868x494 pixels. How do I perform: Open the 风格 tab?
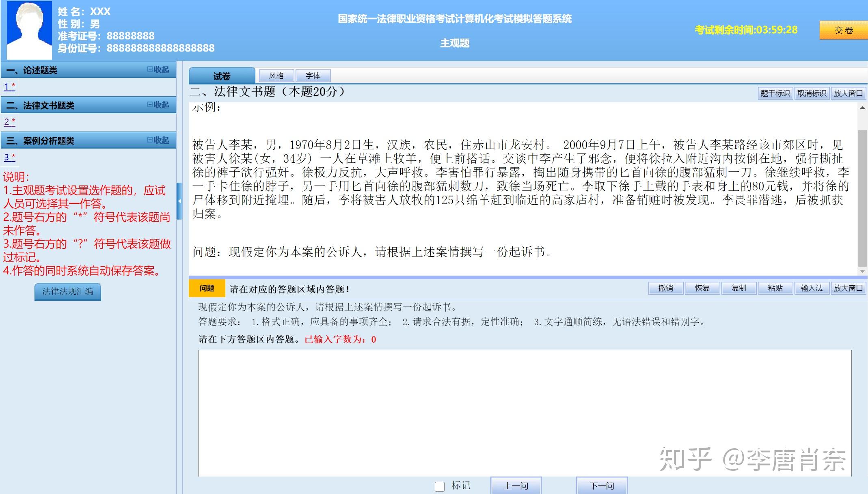coord(276,76)
